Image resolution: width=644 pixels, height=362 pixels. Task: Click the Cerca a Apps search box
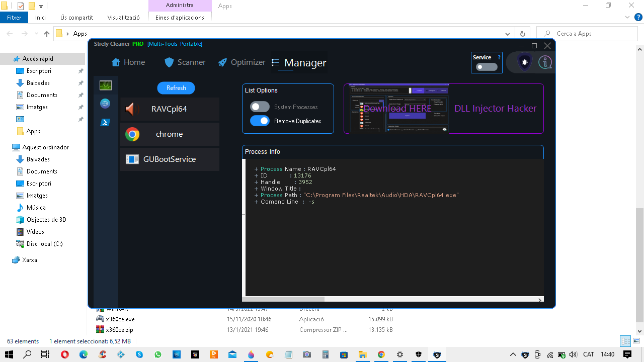coord(587,34)
